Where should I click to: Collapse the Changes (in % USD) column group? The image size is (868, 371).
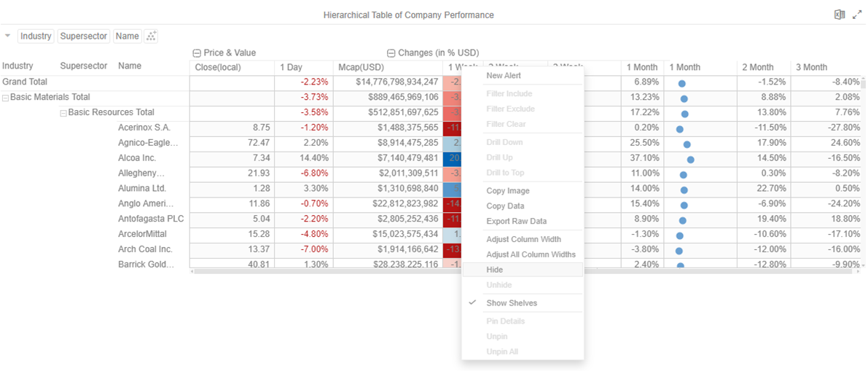click(391, 53)
